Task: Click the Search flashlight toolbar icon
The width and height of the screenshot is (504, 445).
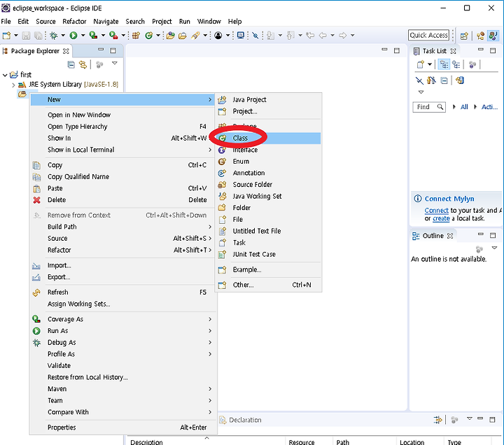Action: pyautogui.click(x=195, y=36)
